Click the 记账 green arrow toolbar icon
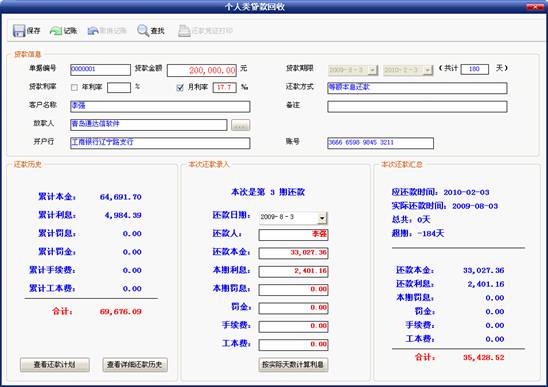 tap(56, 31)
